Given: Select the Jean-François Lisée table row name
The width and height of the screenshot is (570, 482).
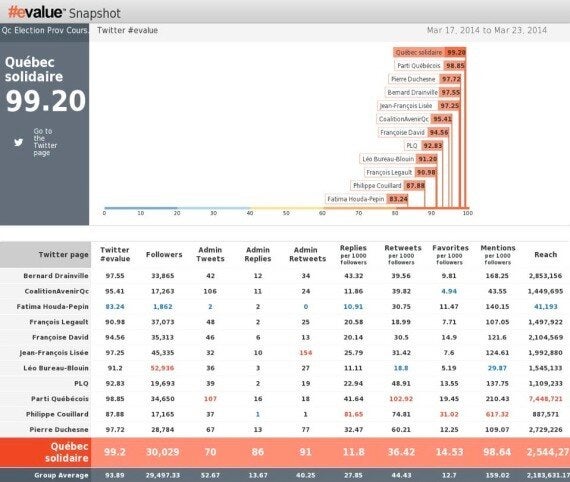Looking at the screenshot, I should 54,353.
